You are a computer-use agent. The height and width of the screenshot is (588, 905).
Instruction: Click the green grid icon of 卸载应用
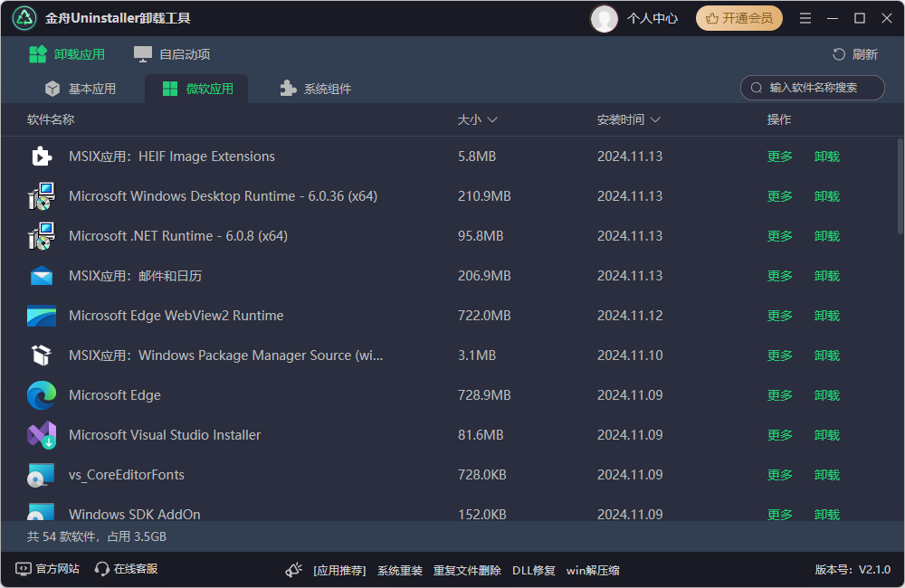38,54
